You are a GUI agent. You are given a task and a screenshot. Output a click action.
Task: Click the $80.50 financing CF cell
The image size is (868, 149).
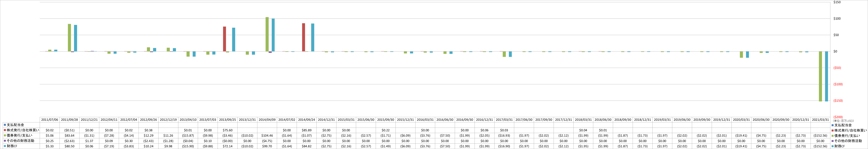(x=69, y=146)
